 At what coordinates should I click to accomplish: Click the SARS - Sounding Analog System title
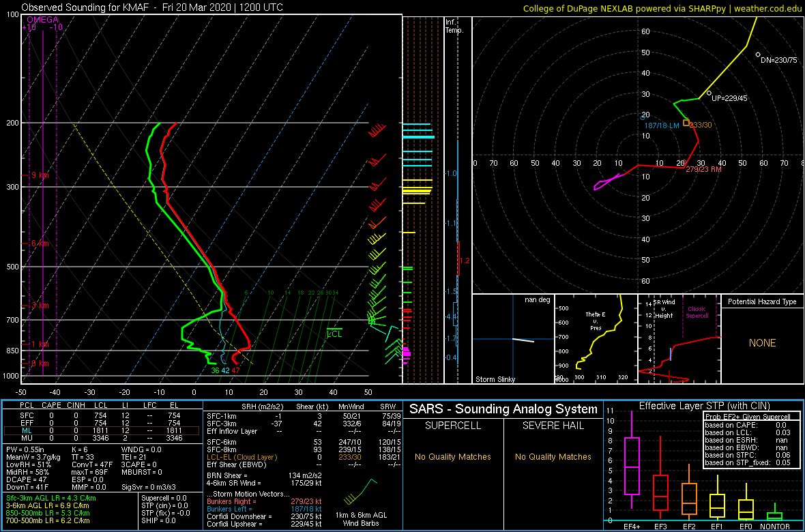tap(503, 409)
